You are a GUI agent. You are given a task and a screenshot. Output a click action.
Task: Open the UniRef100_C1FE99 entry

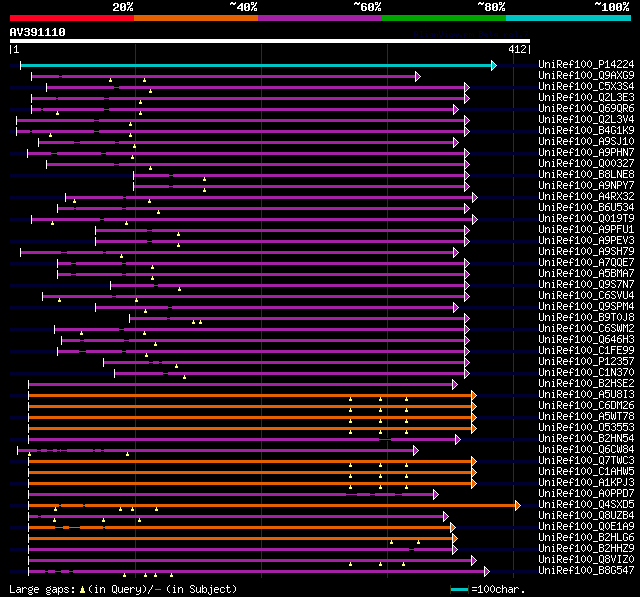(586, 351)
